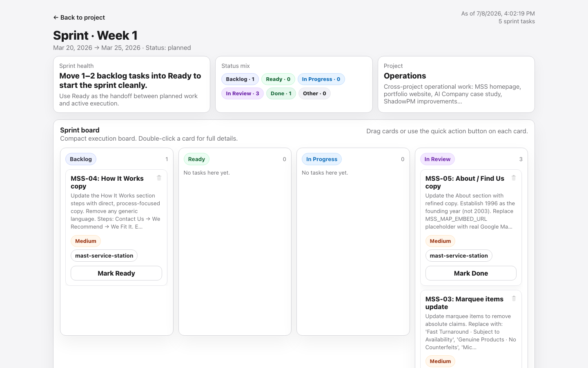Screen dimensions: 588x368
Task: Click the Mark Ready button
Action: tap(116, 273)
